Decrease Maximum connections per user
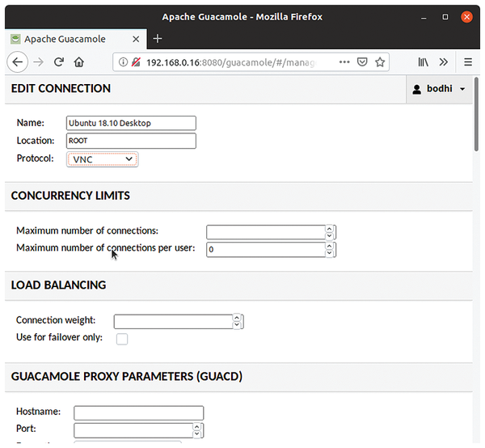Viewport: 485px width, 448px height. point(330,253)
